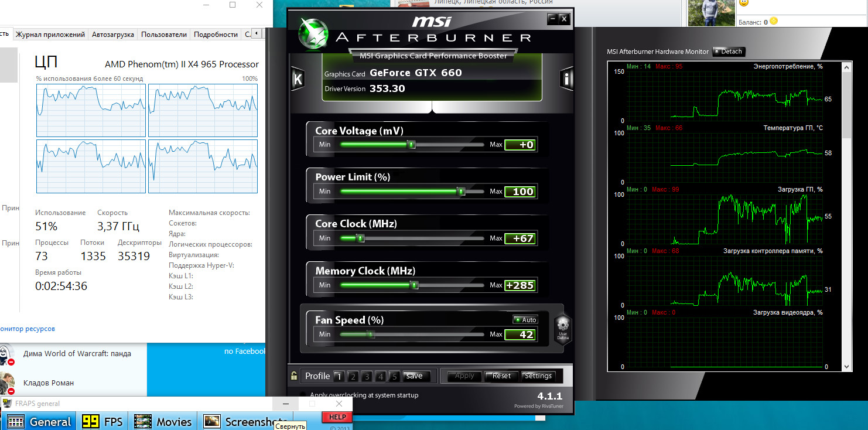Screen dimensions: 868x430
Task: Open the FRAPS Movies tab
Action: pos(163,422)
